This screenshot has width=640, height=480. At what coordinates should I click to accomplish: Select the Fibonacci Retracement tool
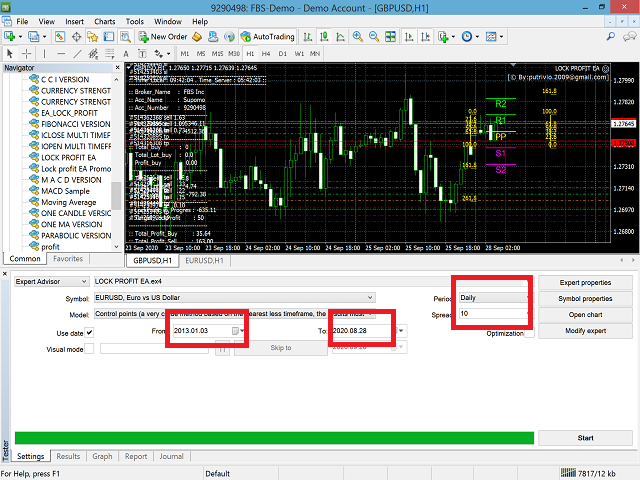(109, 53)
